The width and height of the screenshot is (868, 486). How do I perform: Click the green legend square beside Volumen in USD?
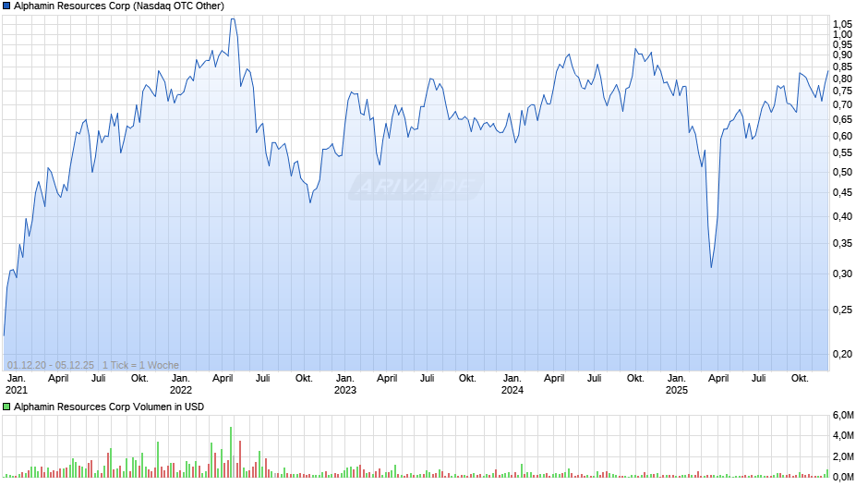(x=6, y=407)
